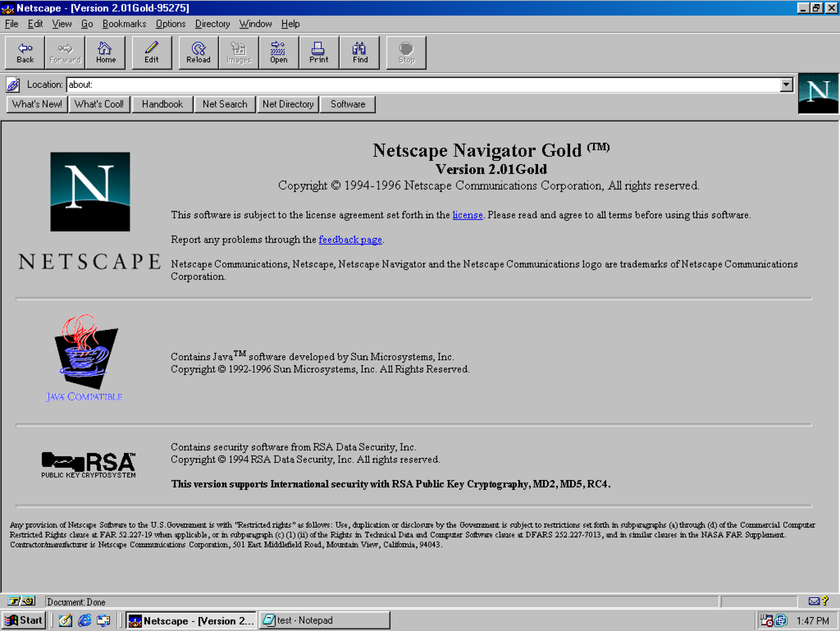Select the What's New tab
This screenshot has width=840, height=631.
(x=36, y=104)
